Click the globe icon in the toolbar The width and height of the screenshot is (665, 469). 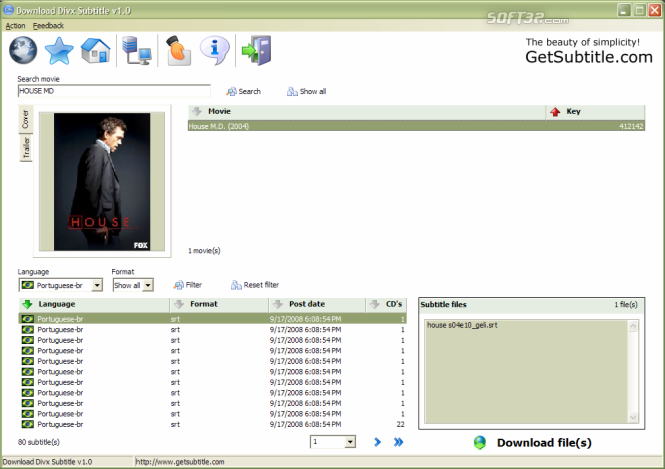pos(23,50)
